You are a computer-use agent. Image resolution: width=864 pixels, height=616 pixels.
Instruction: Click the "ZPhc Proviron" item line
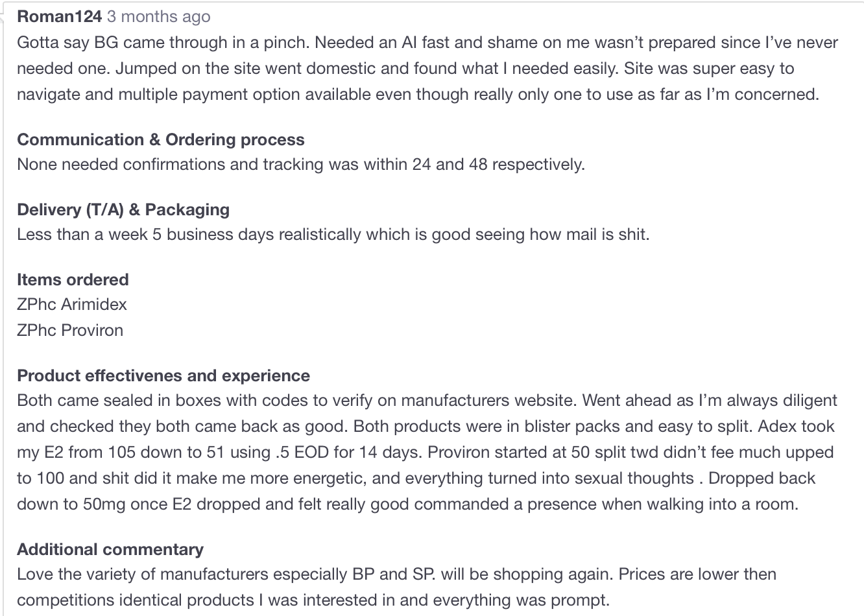tap(70, 330)
